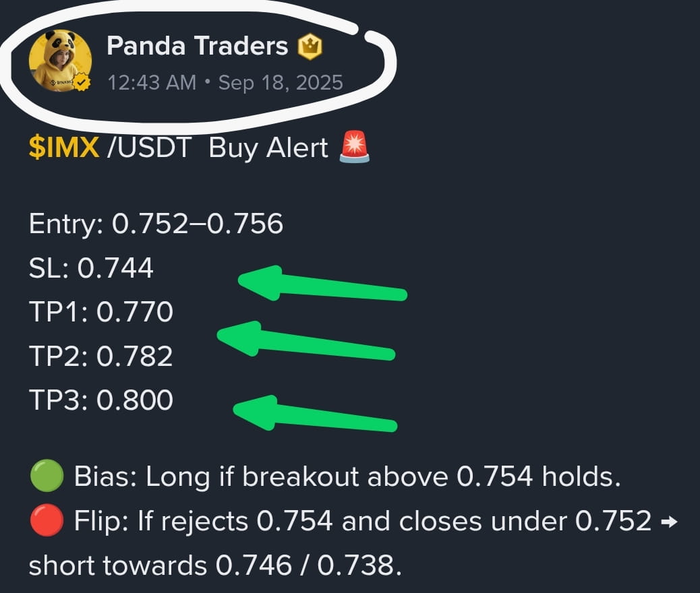
Task: Click the Buy Alert heading text
Action: pos(268,148)
